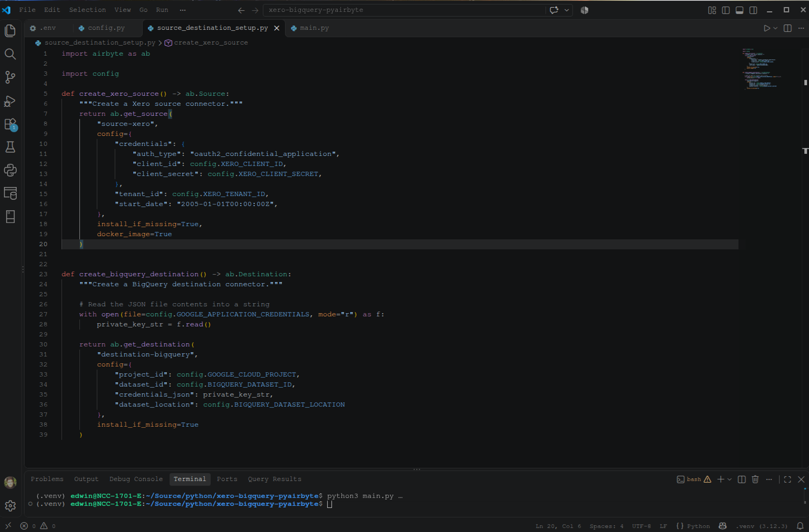
Task: Open the Testing flask view
Action: 10,147
